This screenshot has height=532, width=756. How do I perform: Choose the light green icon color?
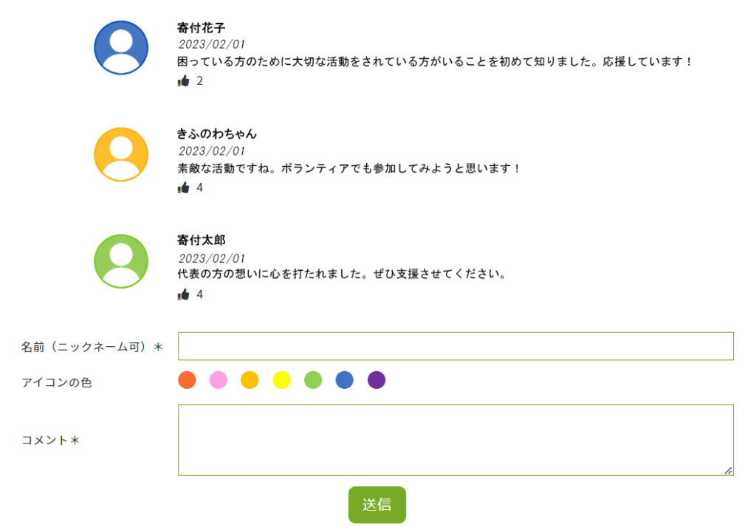click(x=313, y=380)
